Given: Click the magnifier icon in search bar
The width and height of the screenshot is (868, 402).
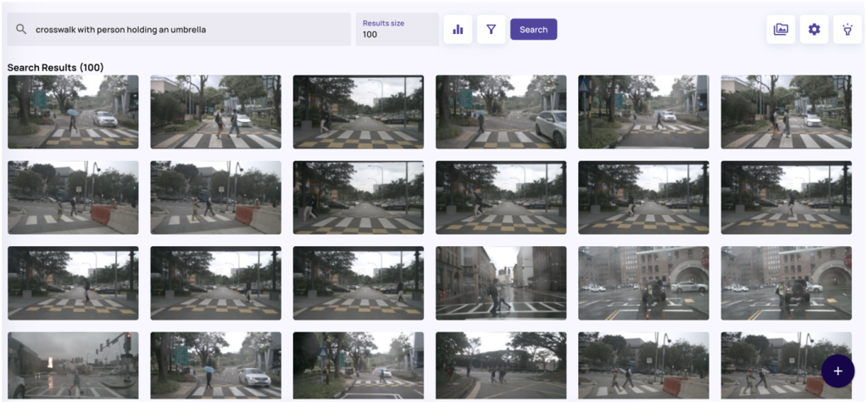Looking at the screenshot, I should [21, 30].
